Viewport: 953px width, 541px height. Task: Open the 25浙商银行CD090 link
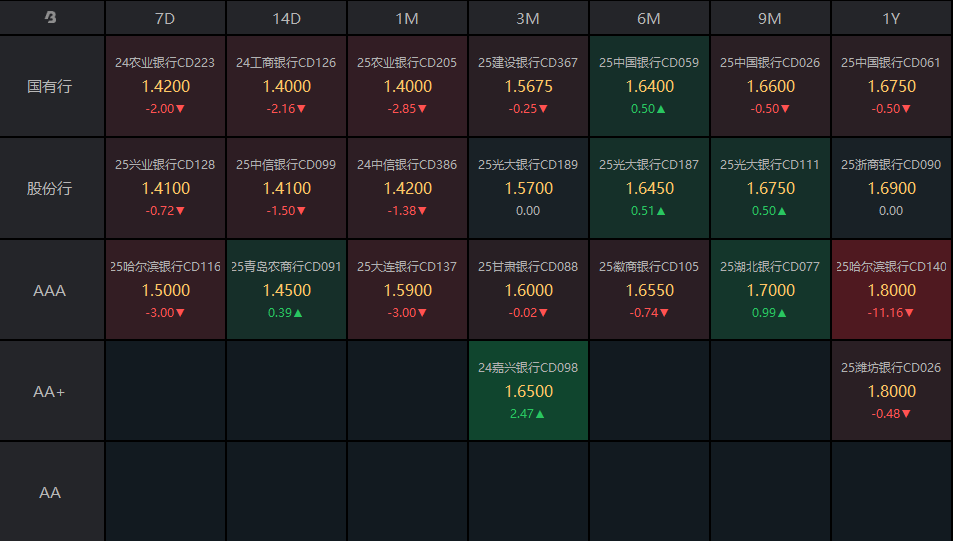891,165
